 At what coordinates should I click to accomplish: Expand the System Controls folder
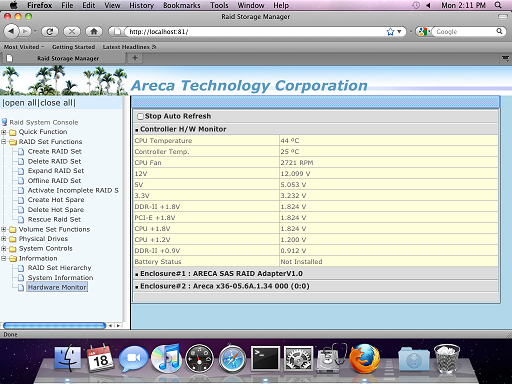[4, 248]
